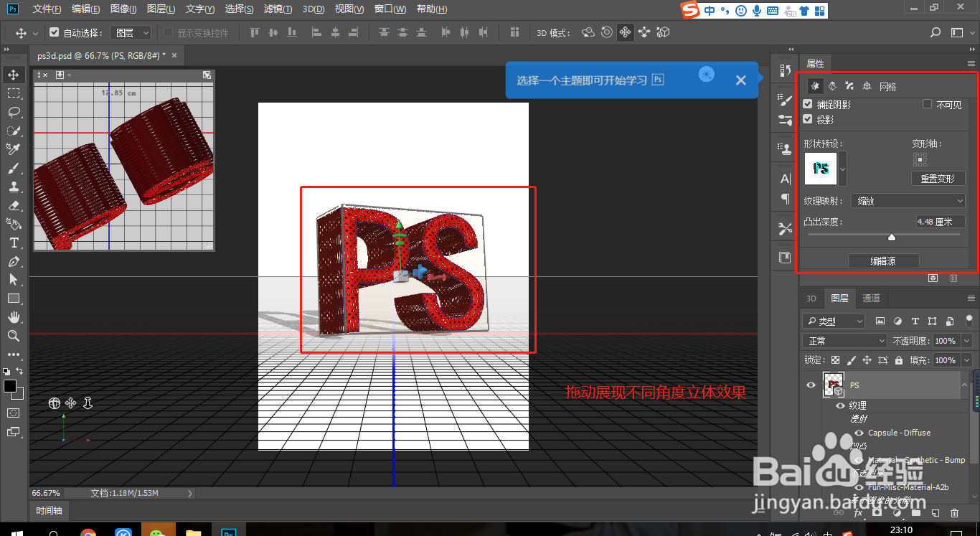Hide the 纹理 textures eye icon

point(840,405)
